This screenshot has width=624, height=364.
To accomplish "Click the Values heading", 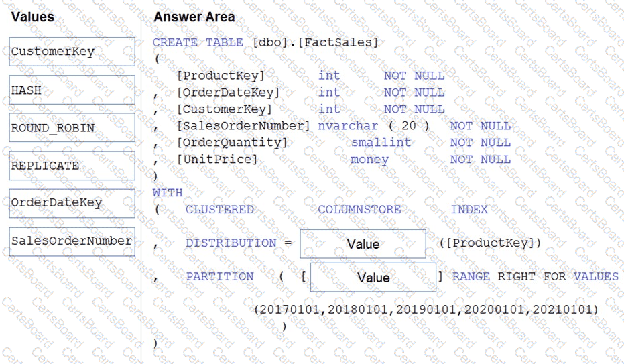I will click(33, 17).
